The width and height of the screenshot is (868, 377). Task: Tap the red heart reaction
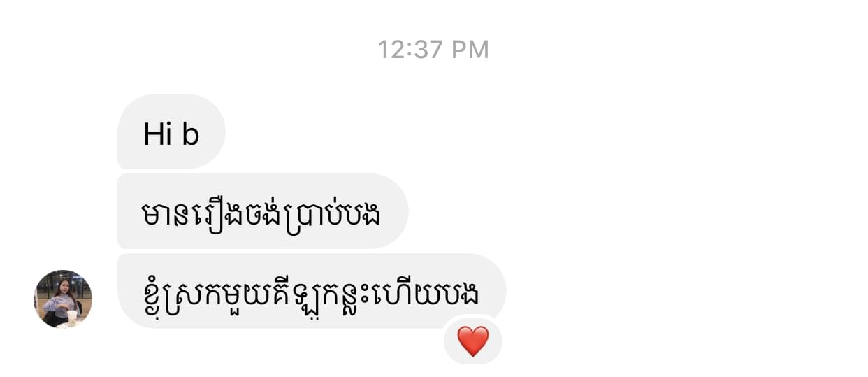pyautogui.click(x=473, y=341)
